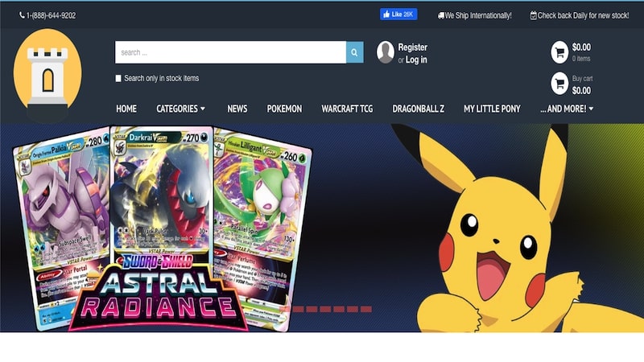The width and height of the screenshot is (644, 362).
Task: Click the calendar icon near Check back Daily
Action: 533,15
